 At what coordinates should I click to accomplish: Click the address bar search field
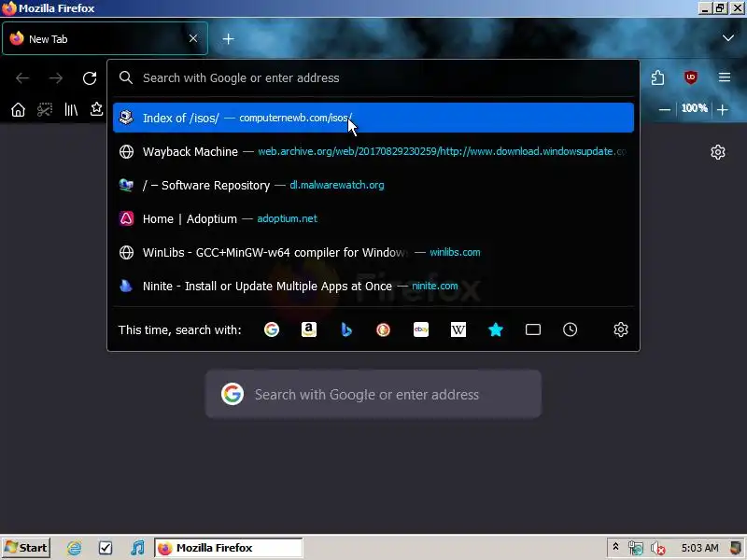pyautogui.click(x=373, y=78)
